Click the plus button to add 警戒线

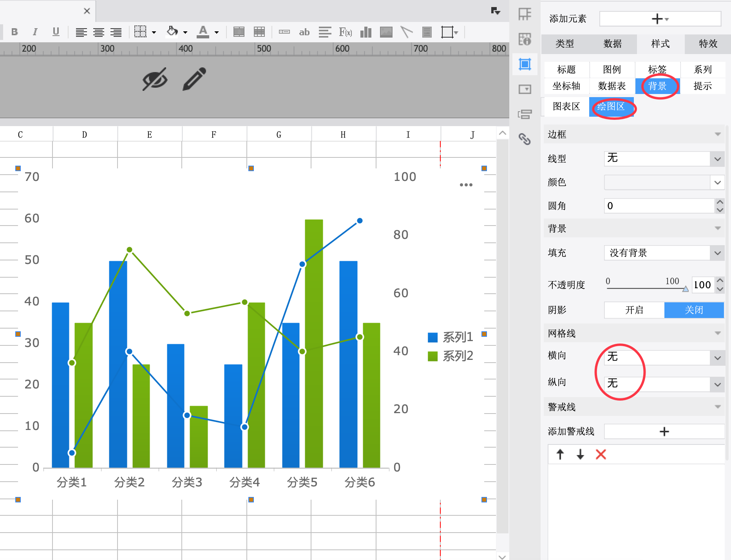[x=664, y=432]
